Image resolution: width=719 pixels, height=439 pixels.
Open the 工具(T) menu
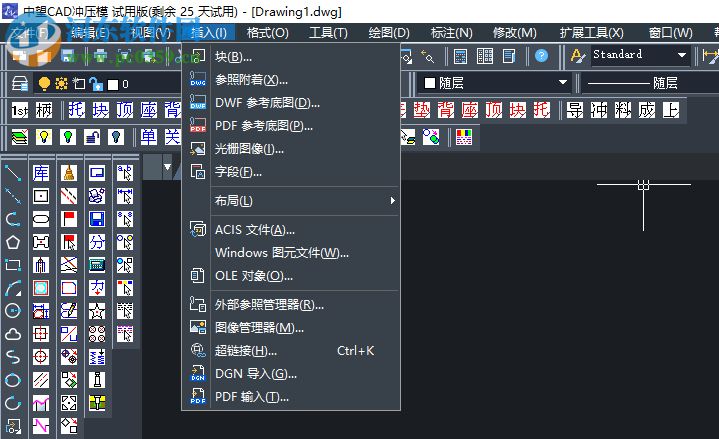point(328,33)
